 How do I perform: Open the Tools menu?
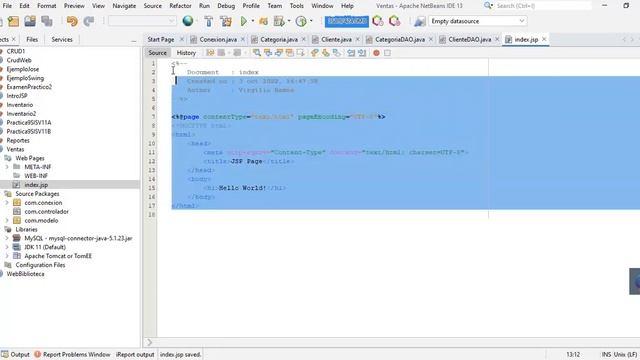point(296,6)
